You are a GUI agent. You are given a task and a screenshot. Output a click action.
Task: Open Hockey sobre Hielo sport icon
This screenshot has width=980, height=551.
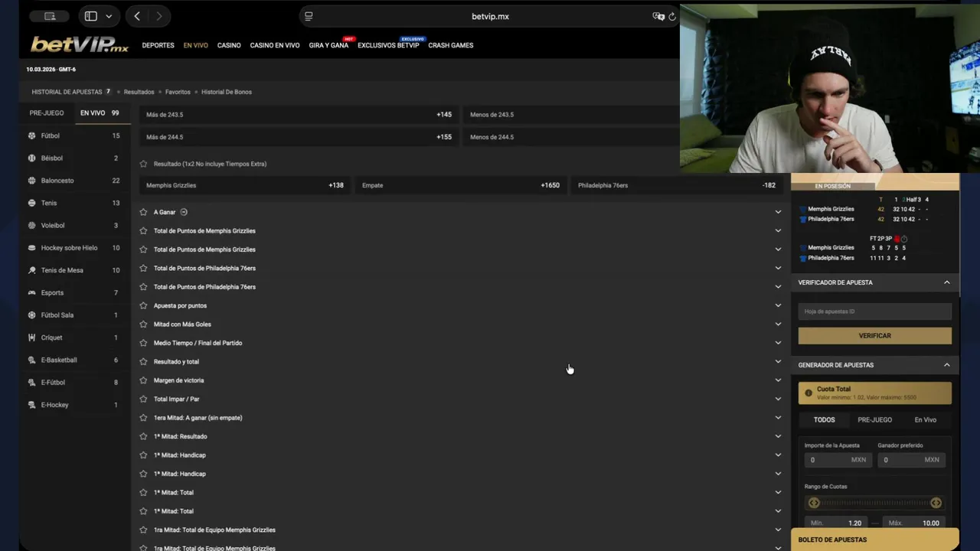pyautogui.click(x=32, y=248)
